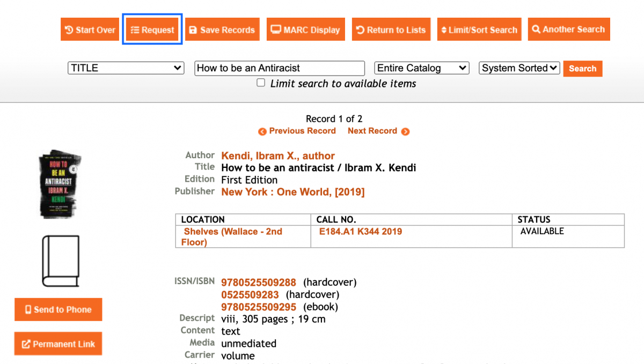This screenshot has width=644, height=364.
Task: Open author link Kendi, Ibram X.
Action: tap(277, 155)
